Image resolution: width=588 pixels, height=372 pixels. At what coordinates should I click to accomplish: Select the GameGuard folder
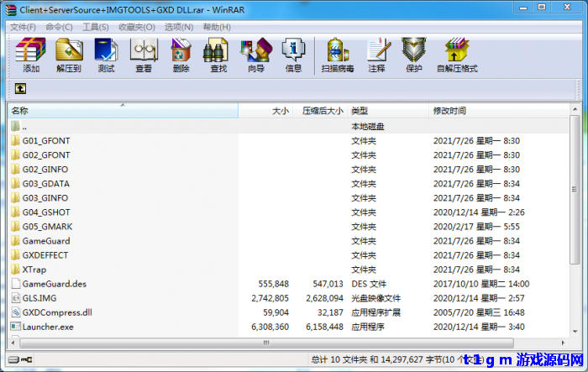46,241
